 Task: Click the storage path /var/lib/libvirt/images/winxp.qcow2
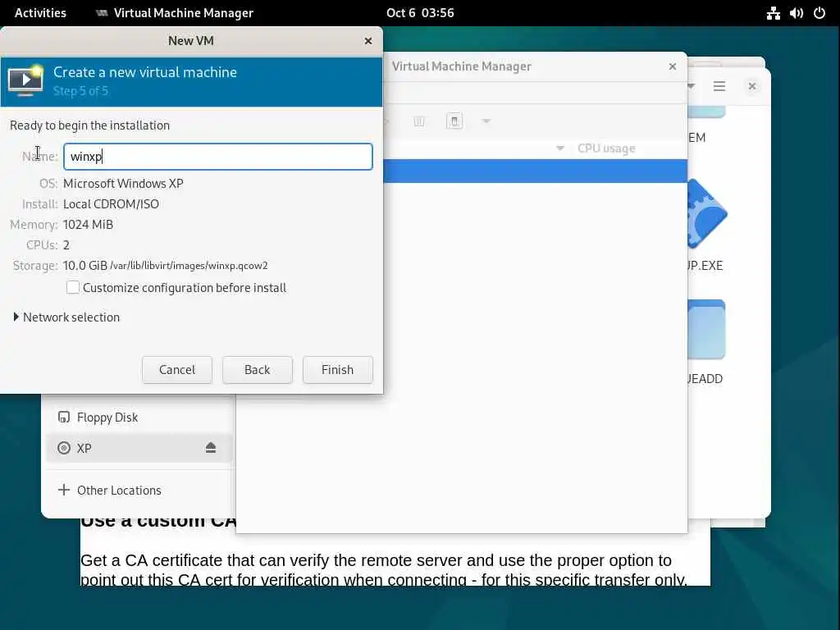(189, 266)
